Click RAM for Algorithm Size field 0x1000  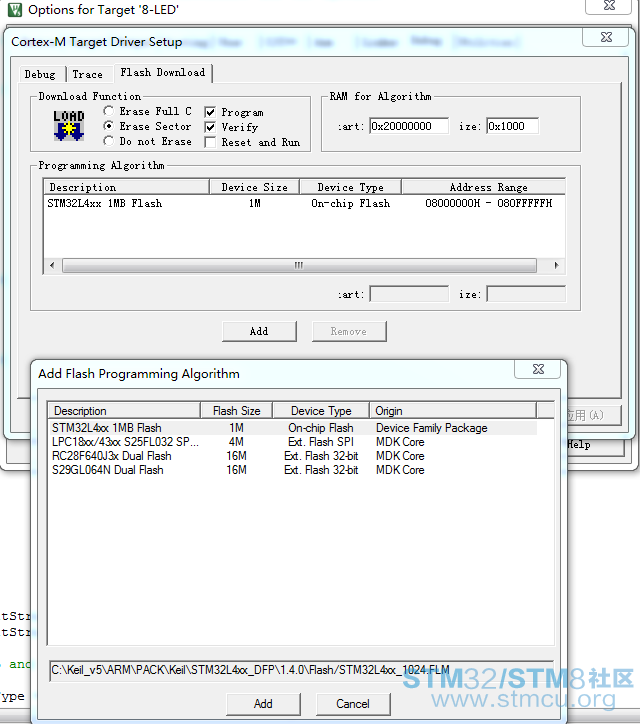[x=513, y=126]
